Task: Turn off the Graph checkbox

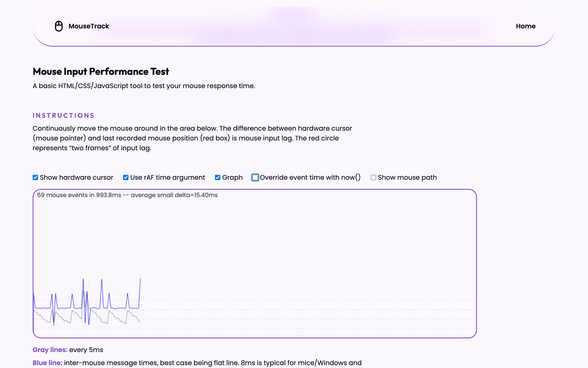Action: tap(217, 177)
